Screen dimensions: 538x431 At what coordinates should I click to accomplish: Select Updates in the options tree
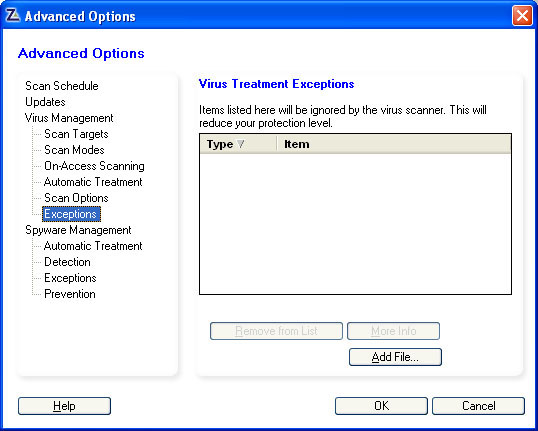45,102
